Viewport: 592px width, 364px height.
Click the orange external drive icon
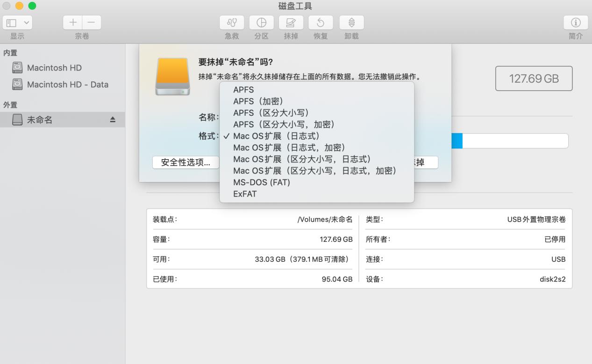point(172,76)
